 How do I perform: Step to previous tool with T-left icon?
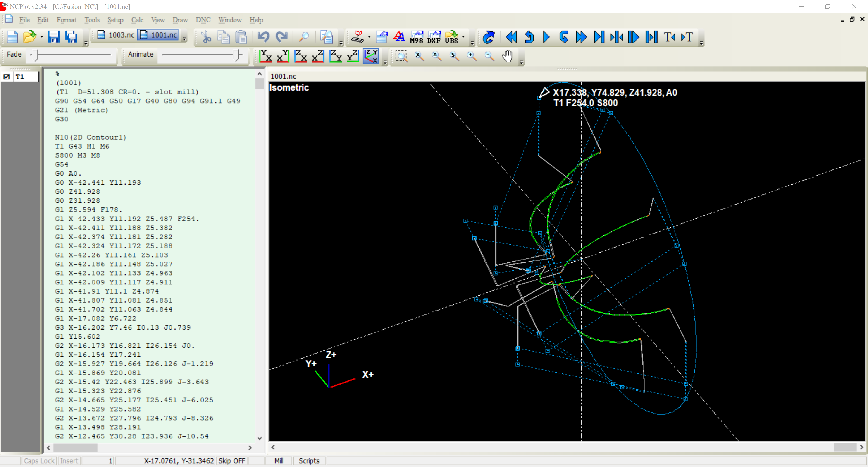click(x=670, y=37)
